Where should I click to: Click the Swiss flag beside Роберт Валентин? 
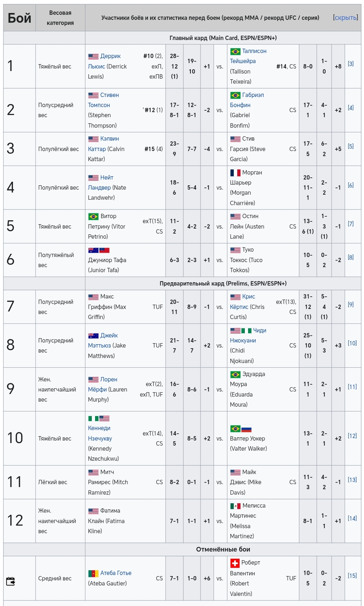point(235,563)
